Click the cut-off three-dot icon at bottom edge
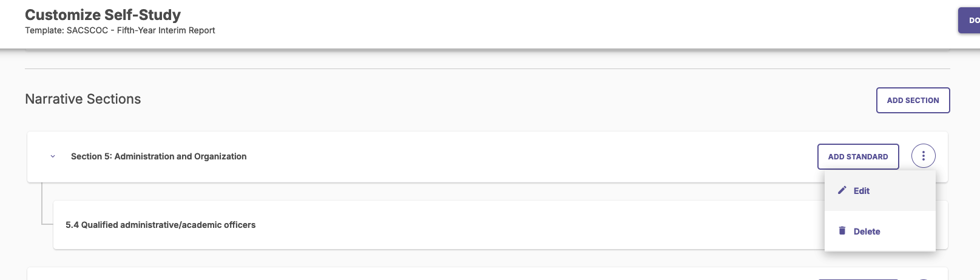 click(923, 279)
